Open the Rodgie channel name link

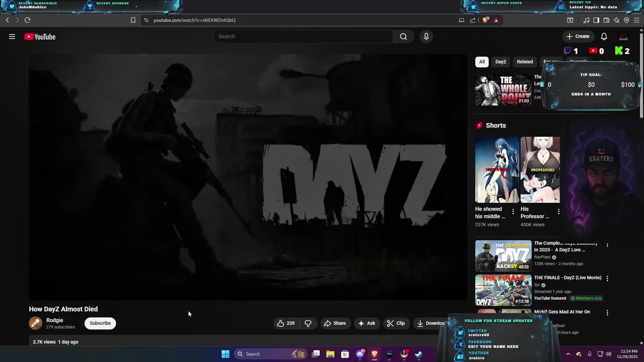click(55, 320)
